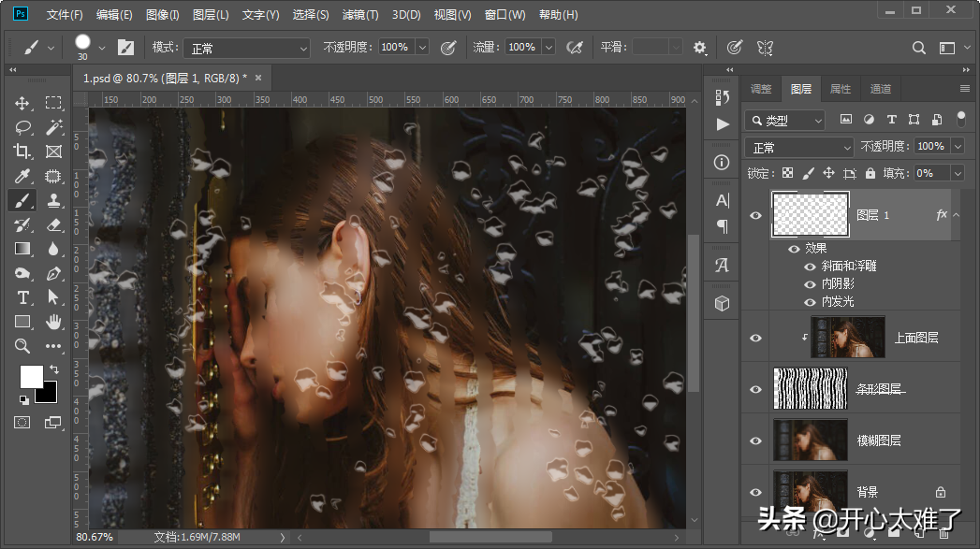Open the Layers panel menu button

coord(964,89)
